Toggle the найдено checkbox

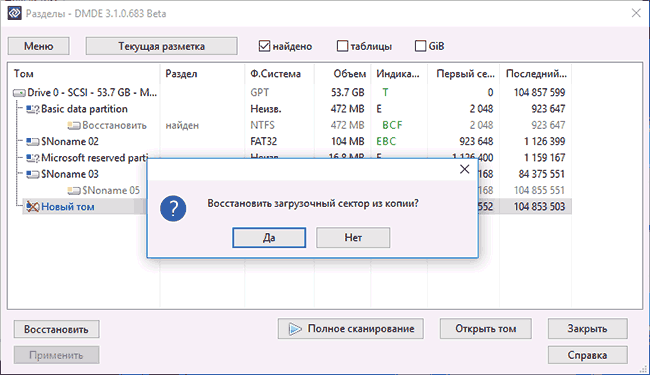(x=264, y=46)
